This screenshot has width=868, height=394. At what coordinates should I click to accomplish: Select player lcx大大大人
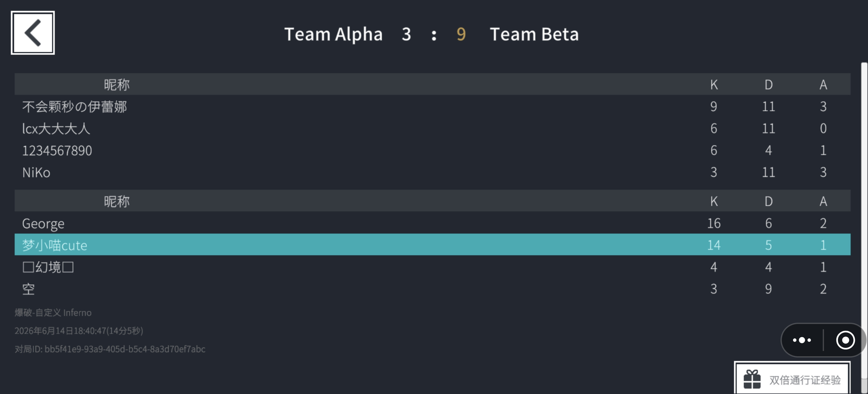[432, 128]
